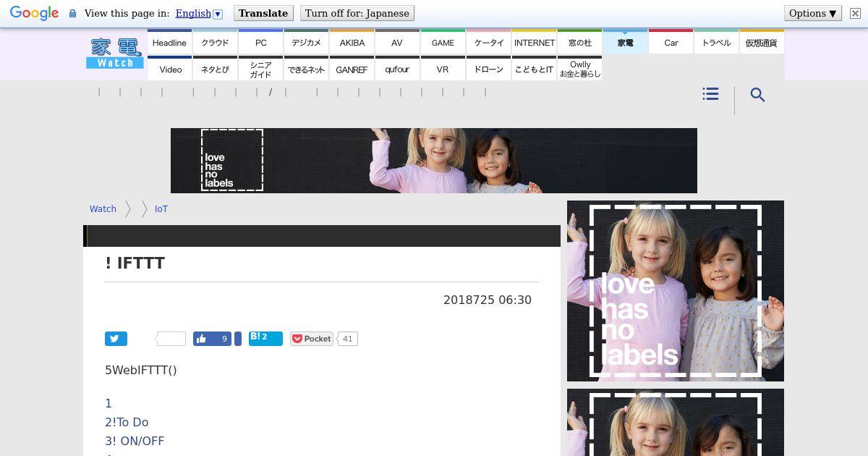Open the 窓の杜 tab
Image resolution: width=868 pixels, height=456 pixels.
(x=579, y=42)
